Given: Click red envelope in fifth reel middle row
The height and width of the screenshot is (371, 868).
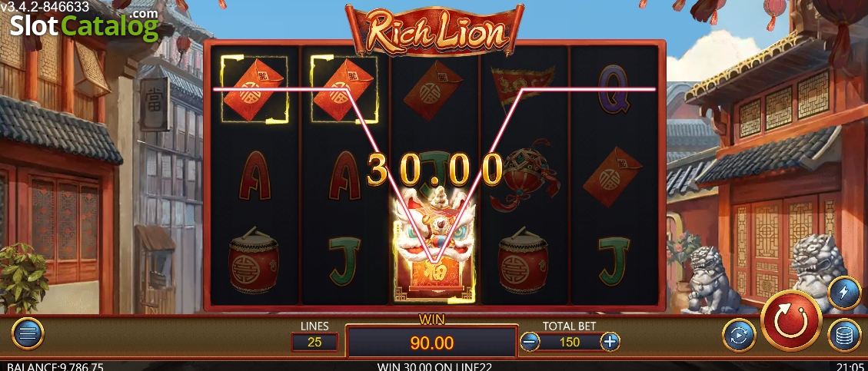Looking at the screenshot, I should [613, 177].
